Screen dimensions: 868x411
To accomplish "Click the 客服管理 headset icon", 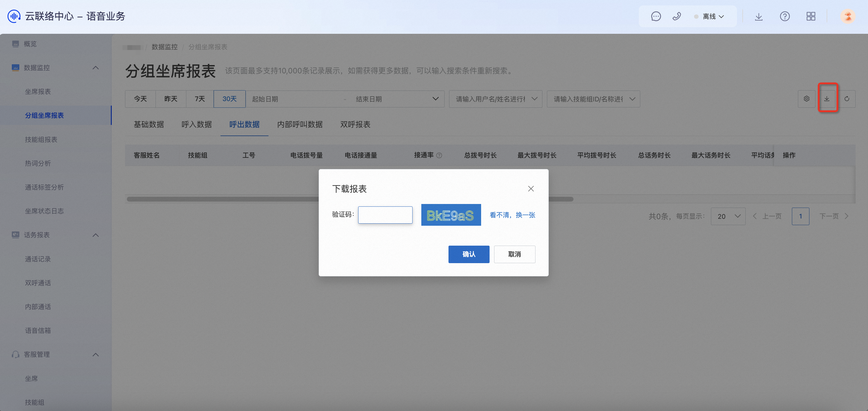I will pyautogui.click(x=15, y=354).
